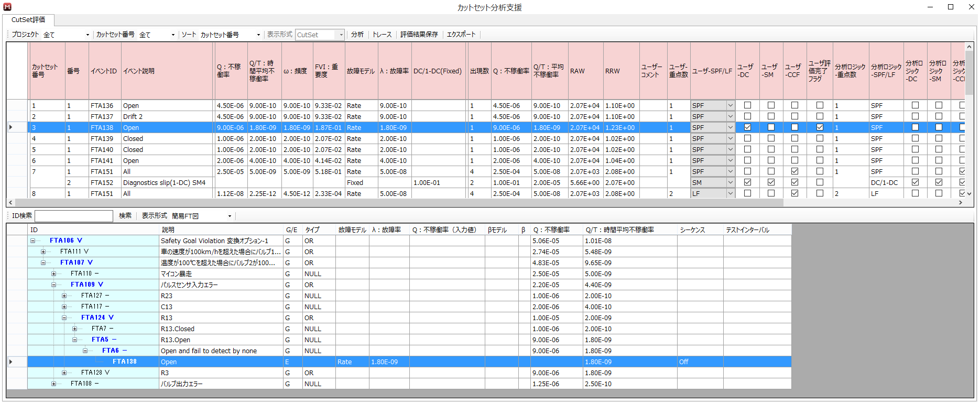Open SM dropdown in FTA152 row

click(x=730, y=182)
